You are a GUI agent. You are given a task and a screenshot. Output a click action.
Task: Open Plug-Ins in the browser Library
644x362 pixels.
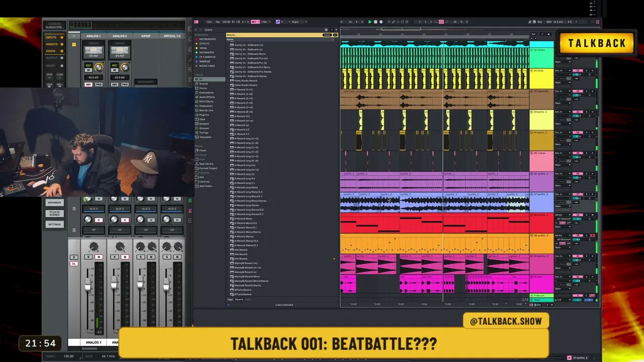click(x=204, y=115)
